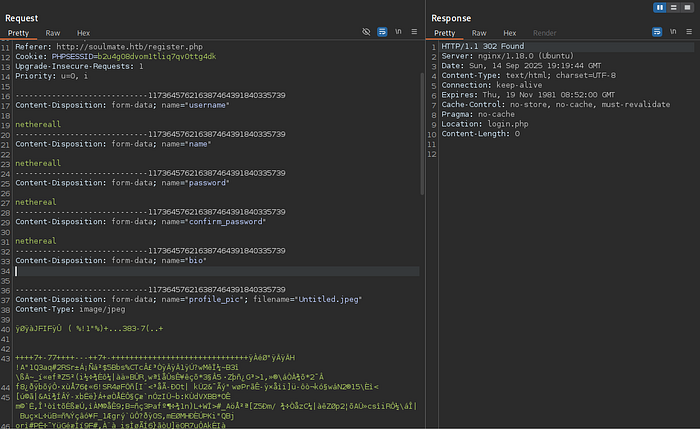
Task: Click the response Date header line
Action: (x=521, y=66)
